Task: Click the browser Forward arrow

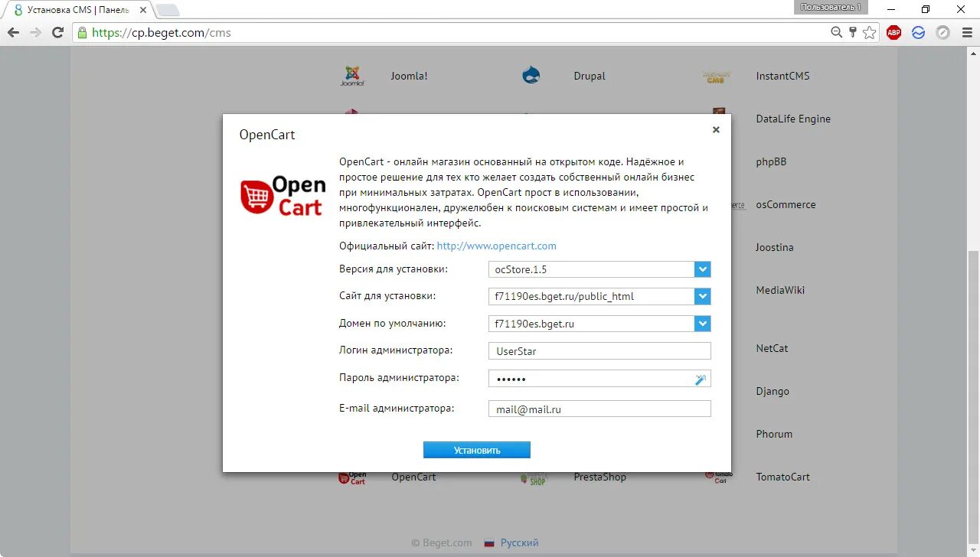Action: (35, 32)
